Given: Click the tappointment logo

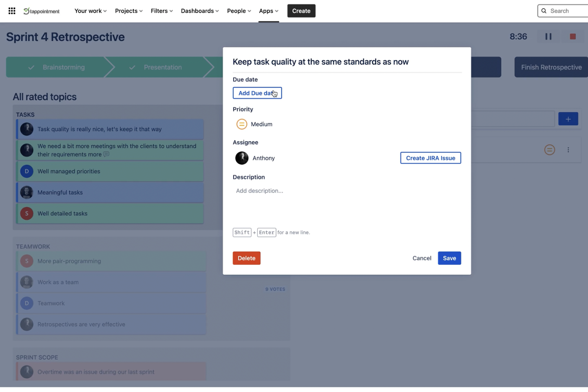Looking at the screenshot, I should click(x=42, y=11).
